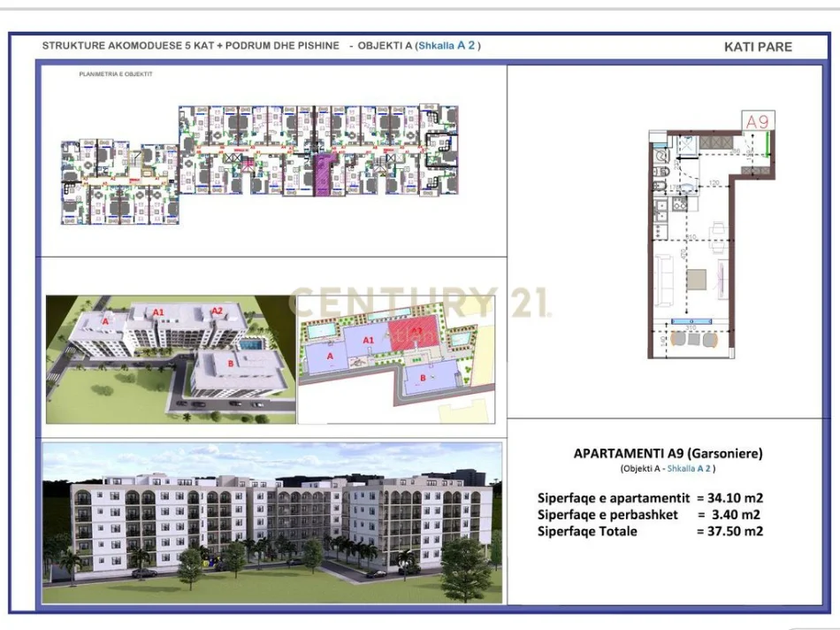Click the purple highlighted unit on the floor plan
Image resolution: width=840 pixels, height=630 pixels.
[324, 174]
